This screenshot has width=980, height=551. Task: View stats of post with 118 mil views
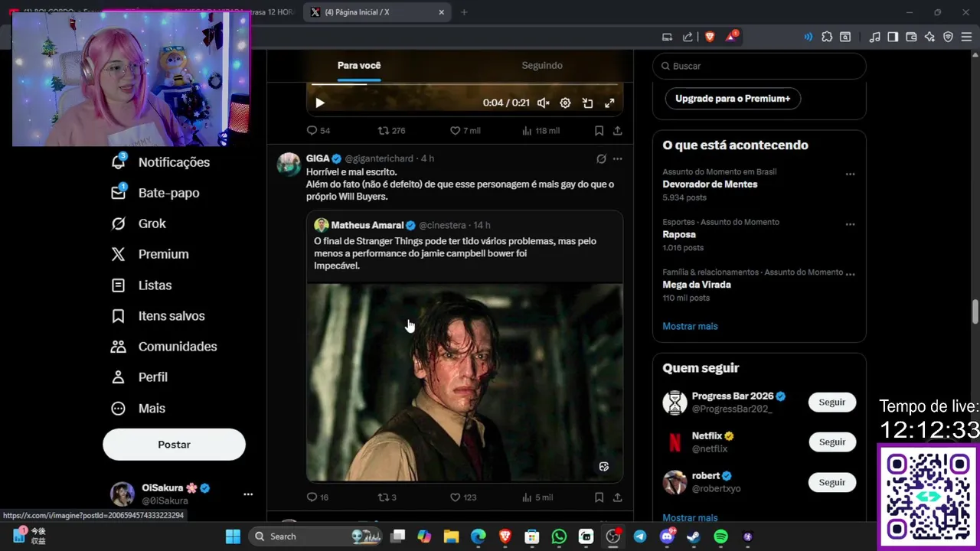click(x=541, y=131)
